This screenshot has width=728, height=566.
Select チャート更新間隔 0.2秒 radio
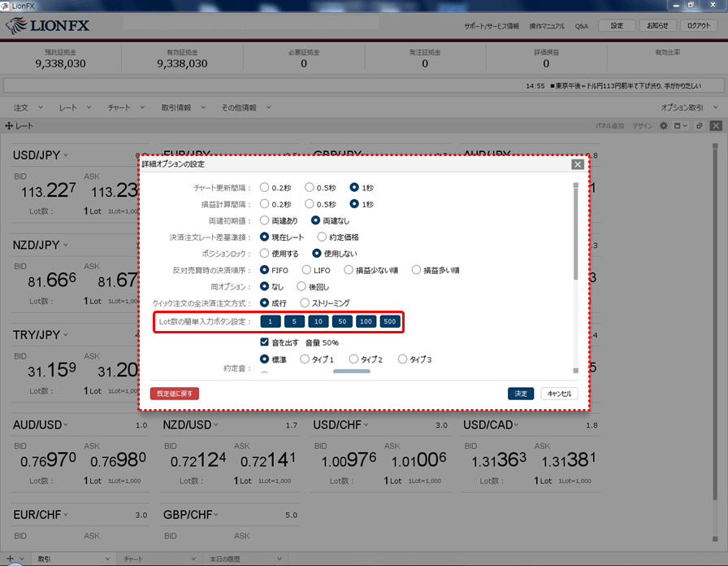(264, 187)
